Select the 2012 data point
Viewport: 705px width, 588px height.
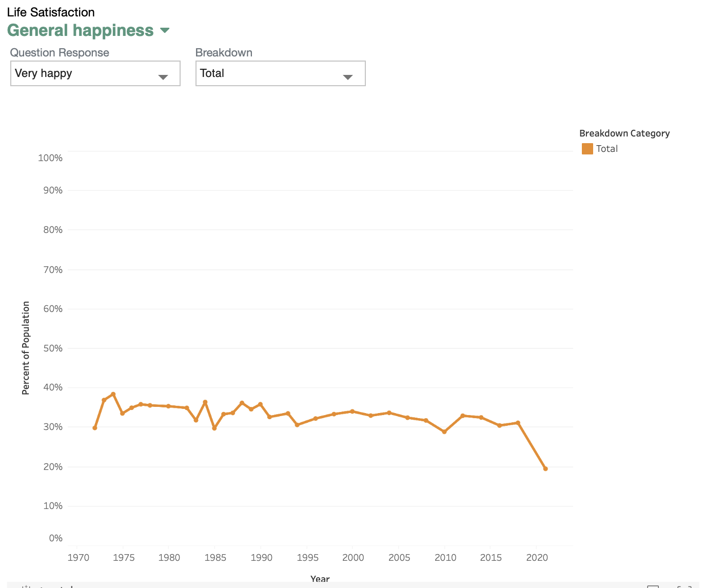point(463,416)
